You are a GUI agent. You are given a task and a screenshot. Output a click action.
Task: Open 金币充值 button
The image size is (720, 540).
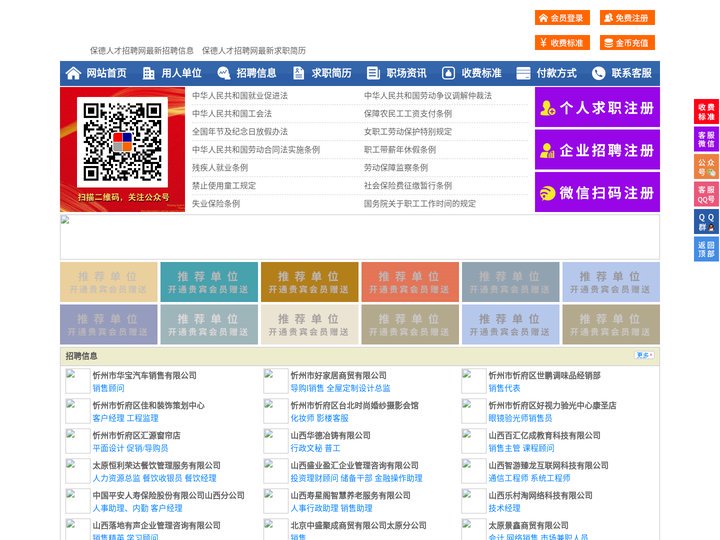pos(627,43)
